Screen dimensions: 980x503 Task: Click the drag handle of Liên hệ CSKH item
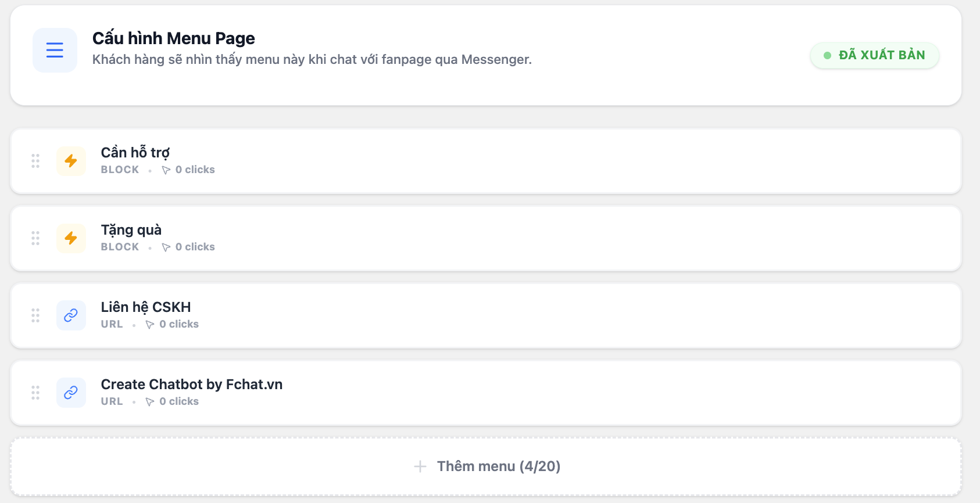pos(35,315)
